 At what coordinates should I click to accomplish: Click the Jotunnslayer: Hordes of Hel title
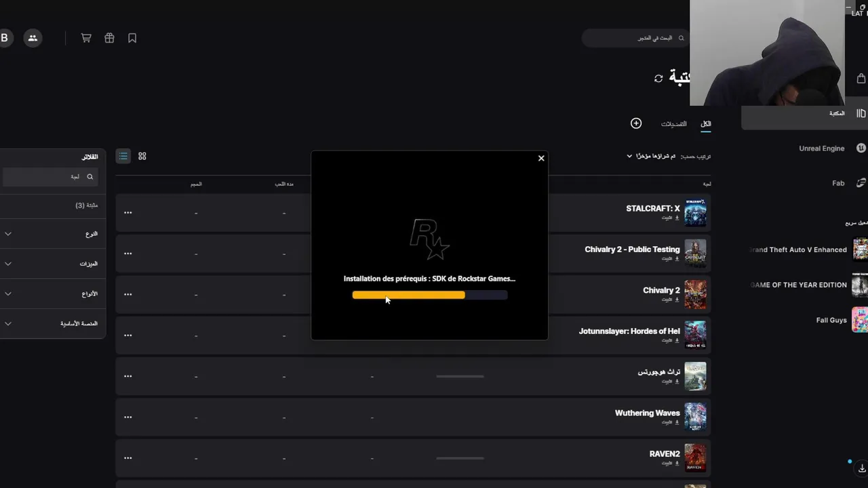click(x=629, y=331)
